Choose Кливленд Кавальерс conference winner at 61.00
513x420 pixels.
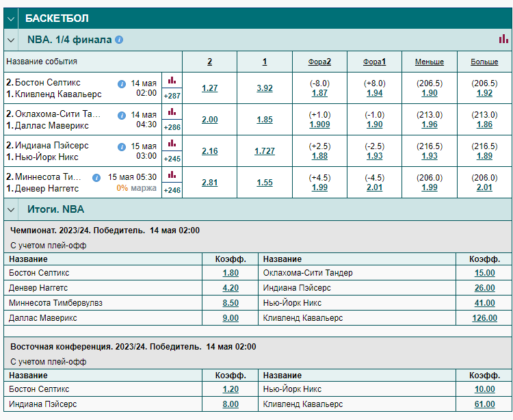tap(484, 404)
